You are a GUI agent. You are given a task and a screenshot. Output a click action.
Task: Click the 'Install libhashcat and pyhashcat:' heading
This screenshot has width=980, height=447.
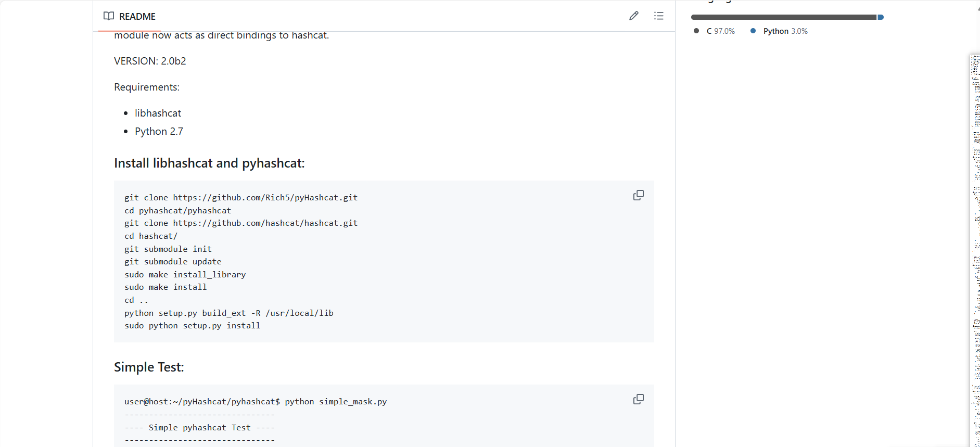209,163
